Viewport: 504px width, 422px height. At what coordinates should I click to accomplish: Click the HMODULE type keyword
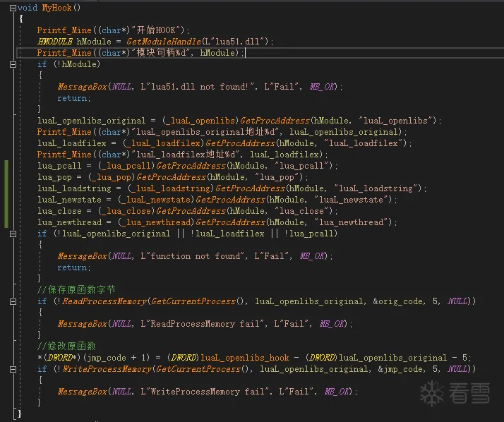click(x=54, y=42)
